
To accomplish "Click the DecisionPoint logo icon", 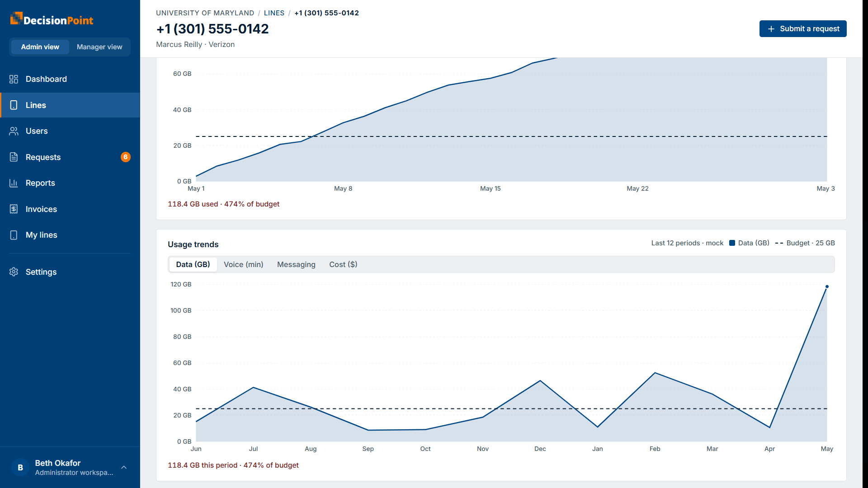I will pos(16,18).
